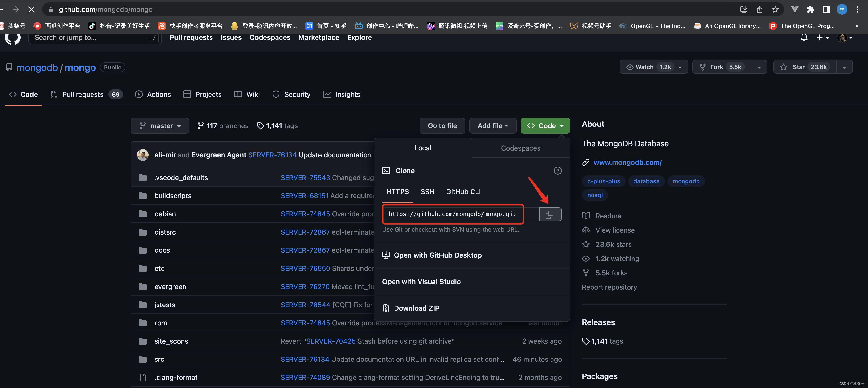Open the mongodb owner link

(37, 68)
